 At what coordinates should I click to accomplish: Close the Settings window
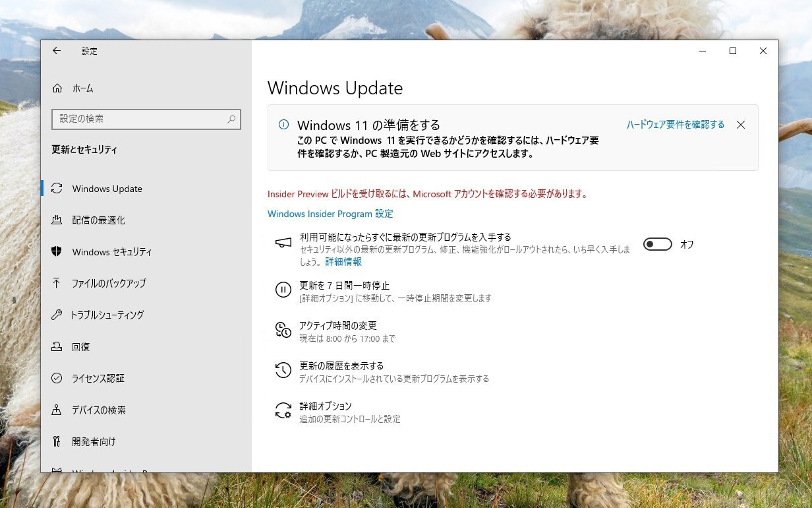[763, 51]
